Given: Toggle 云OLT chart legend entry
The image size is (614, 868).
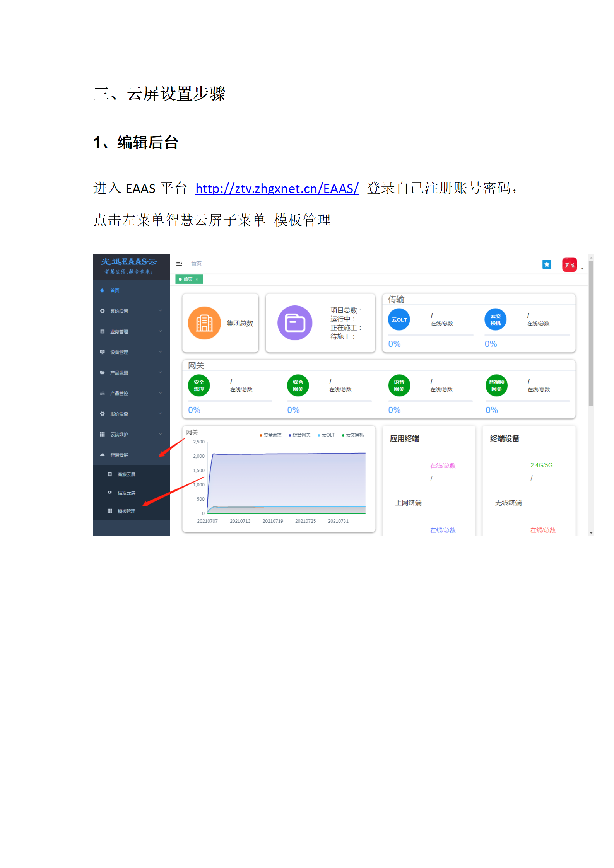Looking at the screenshot, I should (x=326, y=435).
